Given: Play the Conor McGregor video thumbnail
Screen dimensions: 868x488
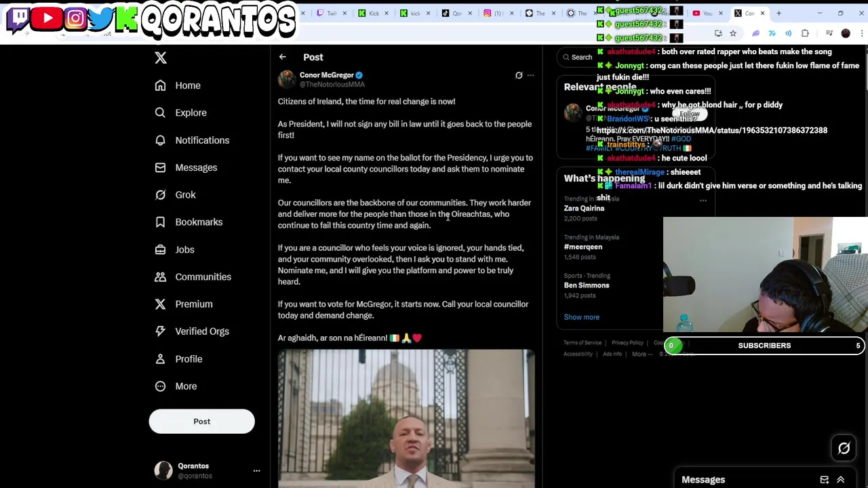Looking at the screenshot, I should click(406, 418).
